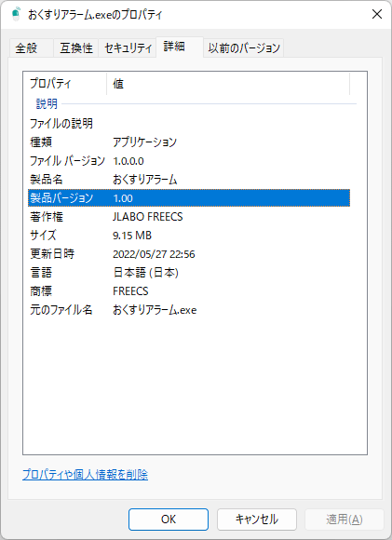
Task: Confirm with the OK button
Action: pyautogui.click(x=169, y=520)
